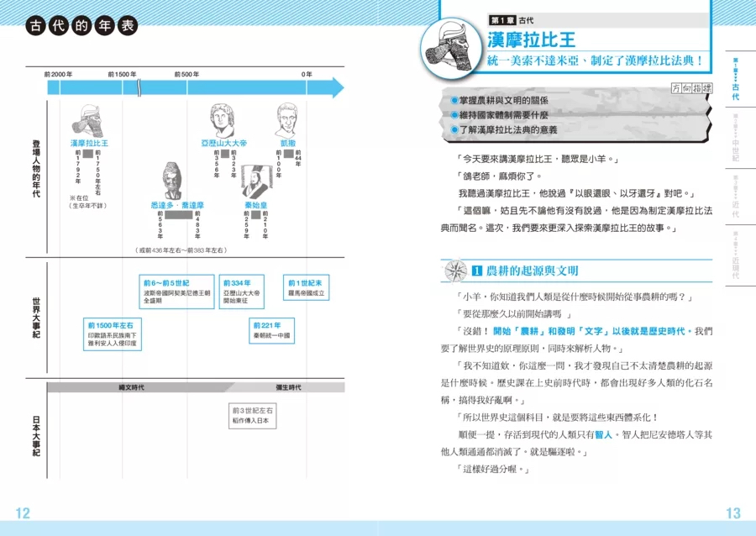Click the Siddhartha Gautama bust portrait

[x=172, y=181]
